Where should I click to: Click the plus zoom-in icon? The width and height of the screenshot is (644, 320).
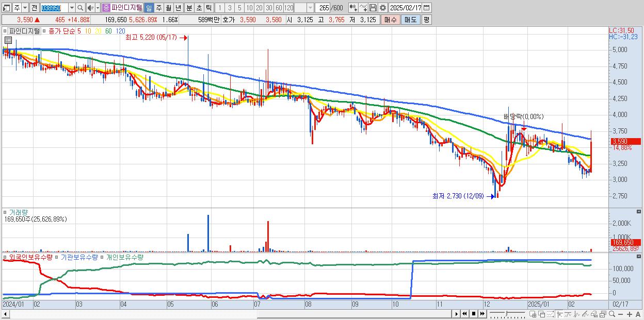tap(629, 314)
